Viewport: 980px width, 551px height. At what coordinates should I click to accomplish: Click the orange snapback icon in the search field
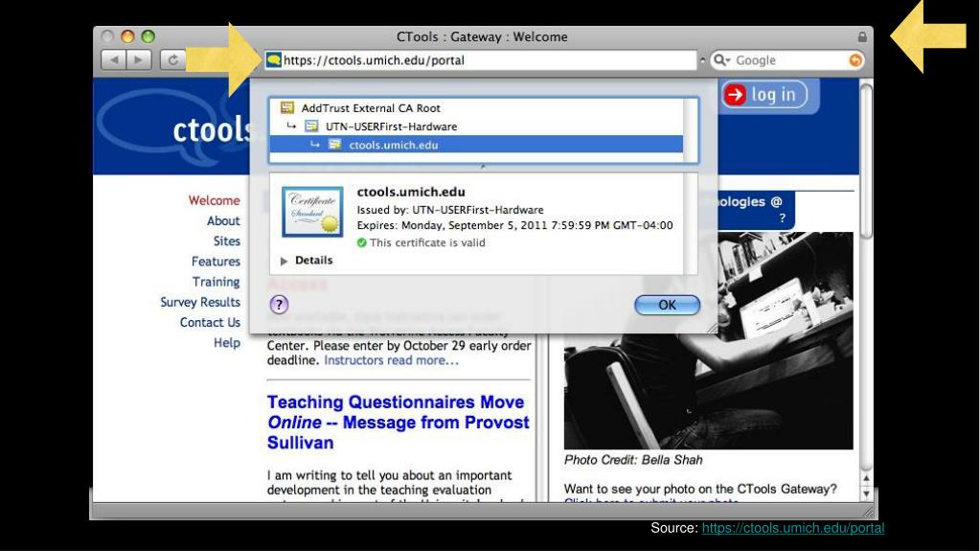(x=855, y=60)
